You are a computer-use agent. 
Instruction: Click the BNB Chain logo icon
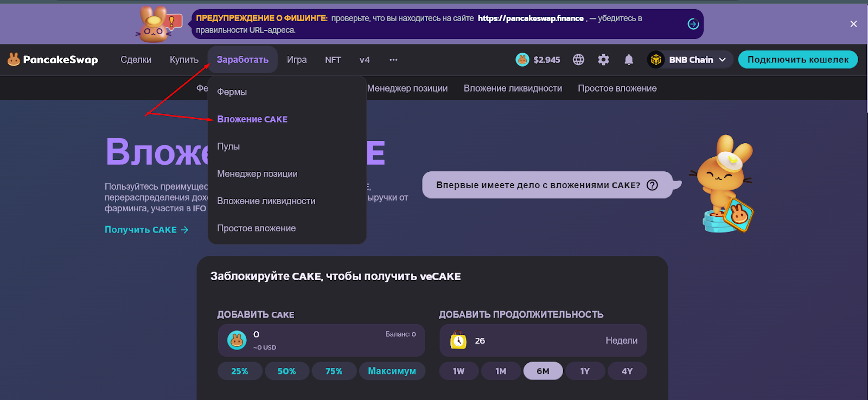pos(656,60)
